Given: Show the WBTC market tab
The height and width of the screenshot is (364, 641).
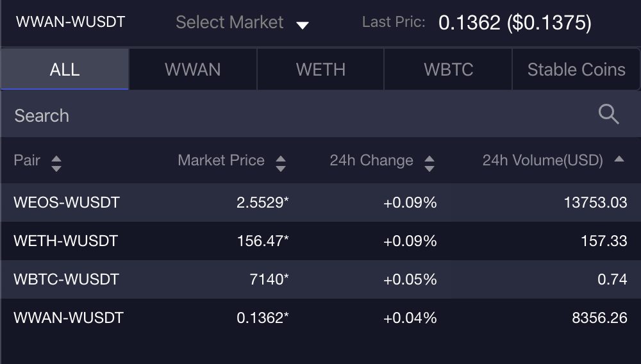Looking at the screenshot, I should pos(449,69).
